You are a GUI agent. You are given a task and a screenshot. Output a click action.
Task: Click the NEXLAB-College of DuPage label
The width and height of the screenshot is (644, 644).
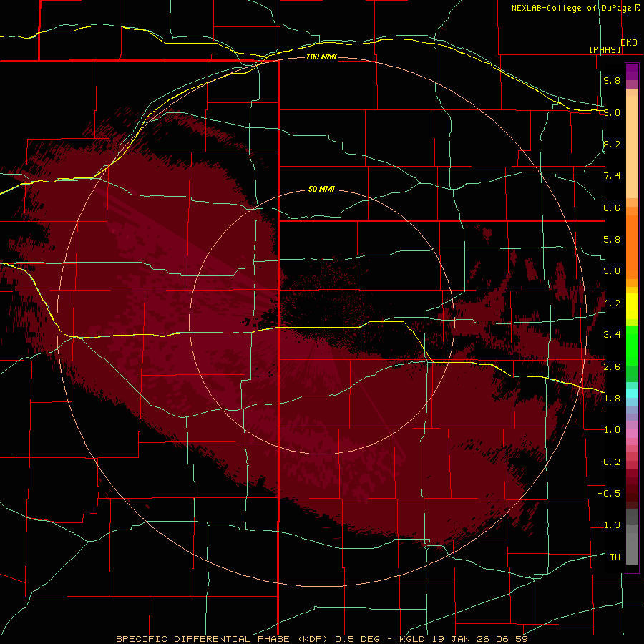click(572, 8)
